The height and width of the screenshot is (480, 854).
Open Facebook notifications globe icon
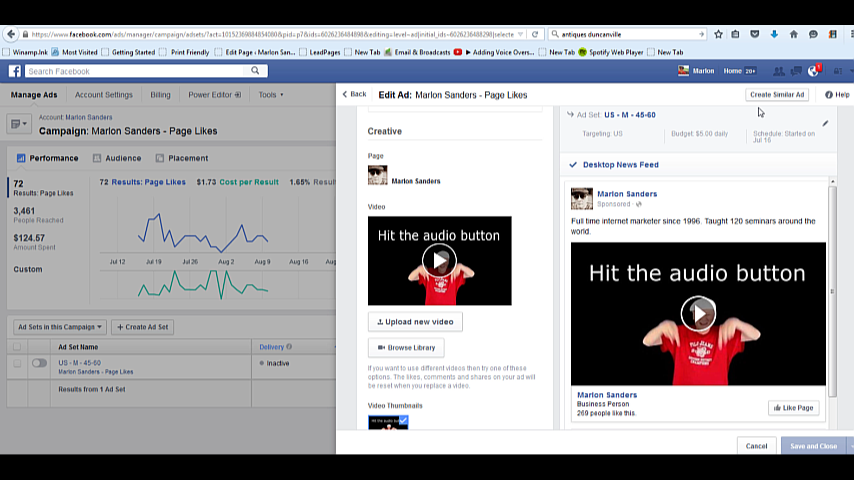coord(813,71)
